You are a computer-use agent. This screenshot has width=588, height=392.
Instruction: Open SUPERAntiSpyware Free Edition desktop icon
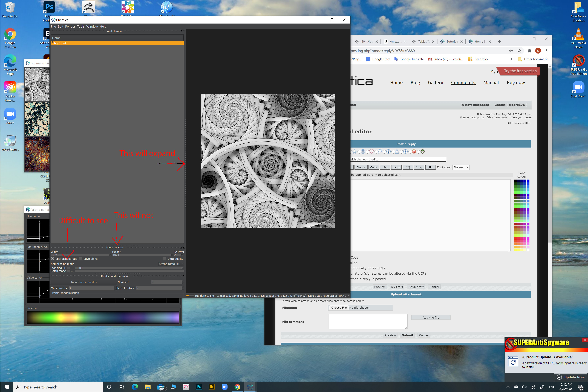click(x=578, y=65)
